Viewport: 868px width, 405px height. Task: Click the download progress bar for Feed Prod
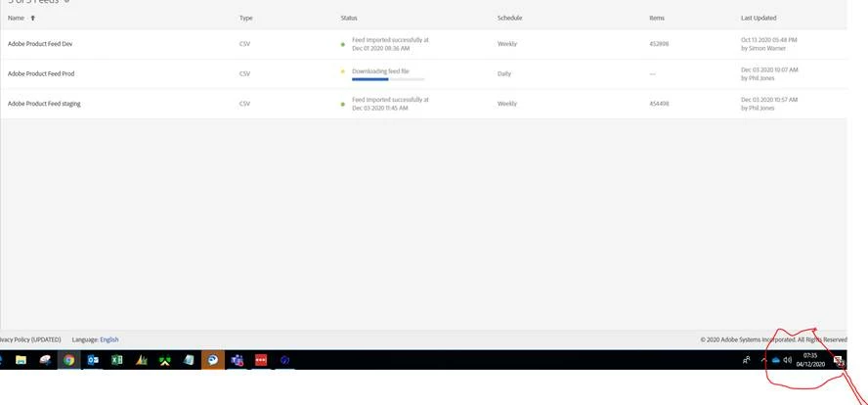point(388,79)
